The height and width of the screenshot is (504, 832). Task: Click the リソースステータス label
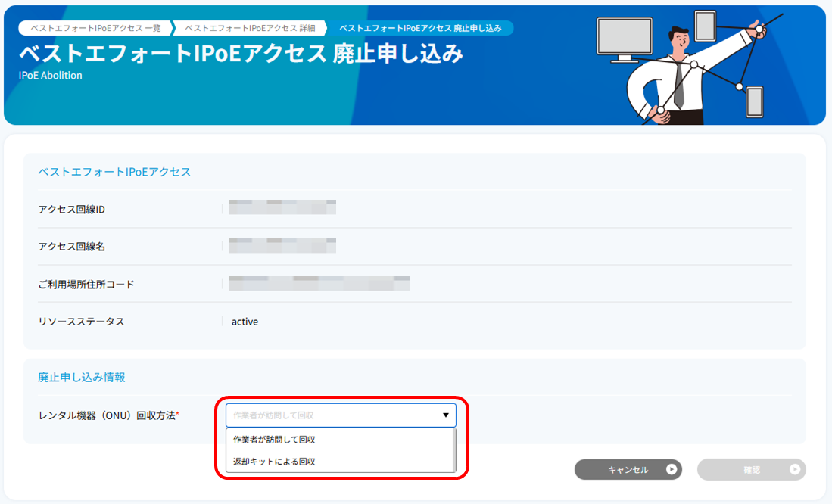[x=81, y=322]
